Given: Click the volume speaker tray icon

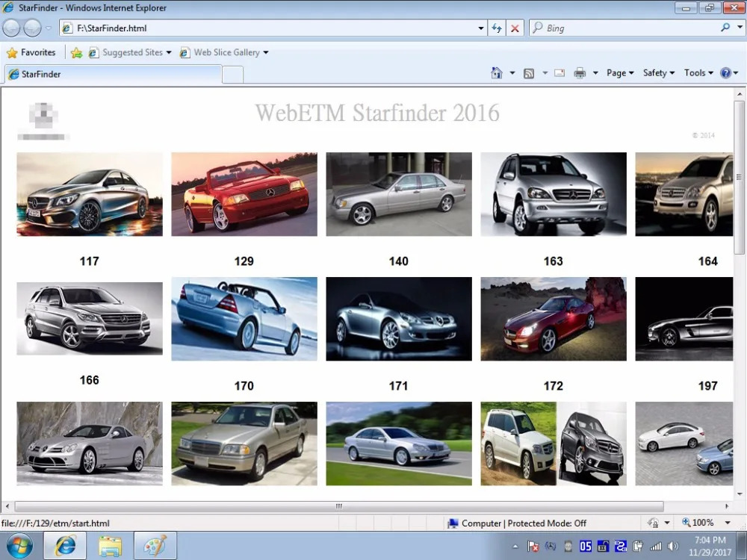Looking at the screenshot, I should 673,547.
